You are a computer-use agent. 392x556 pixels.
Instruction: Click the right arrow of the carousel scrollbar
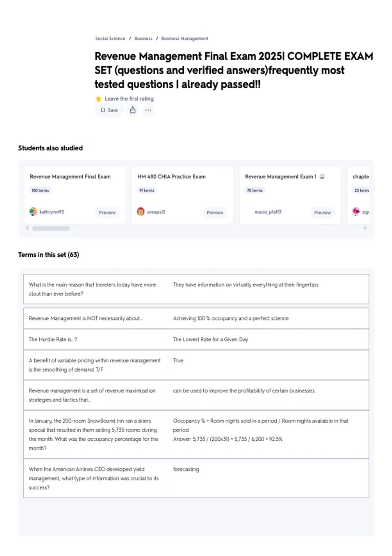(x=365, y=228)
